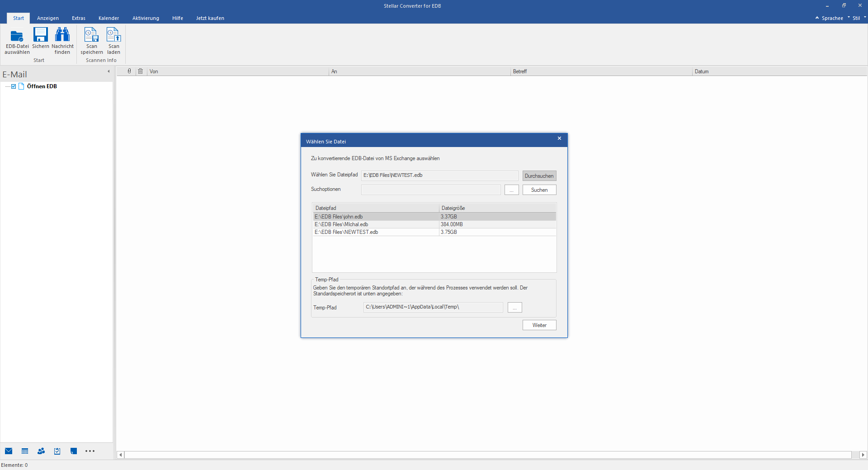Sort by attachment column icon
This screenshot has height=470, width=868.
(x=129, y=71)
